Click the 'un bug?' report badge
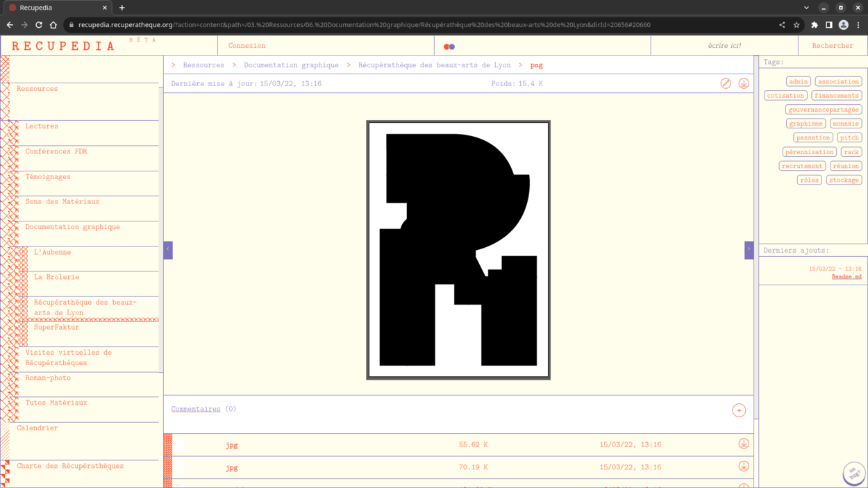The height and width of the screenshot is (488, 868). [x=853, y=473]
